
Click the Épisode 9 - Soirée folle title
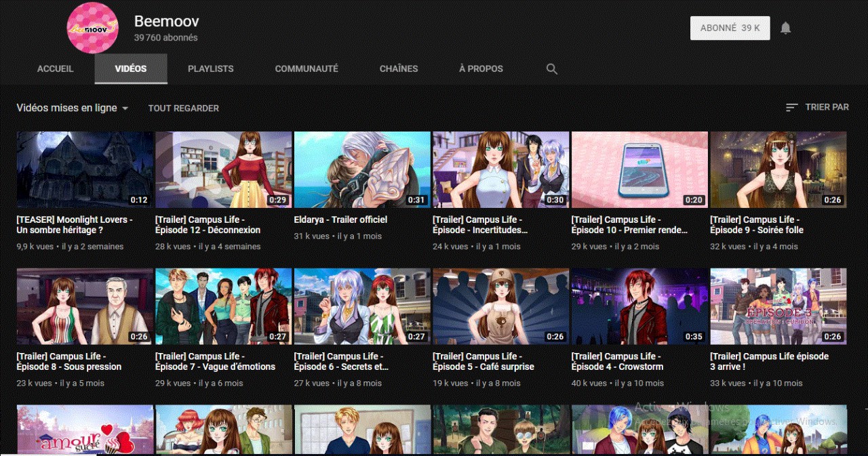[x=757, y=225]
